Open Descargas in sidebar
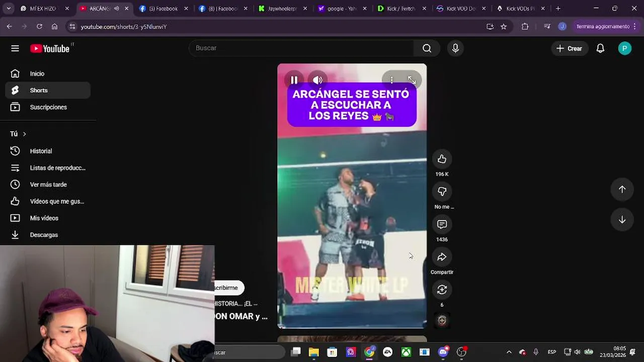The image size is (644, 362). [48, 235]
